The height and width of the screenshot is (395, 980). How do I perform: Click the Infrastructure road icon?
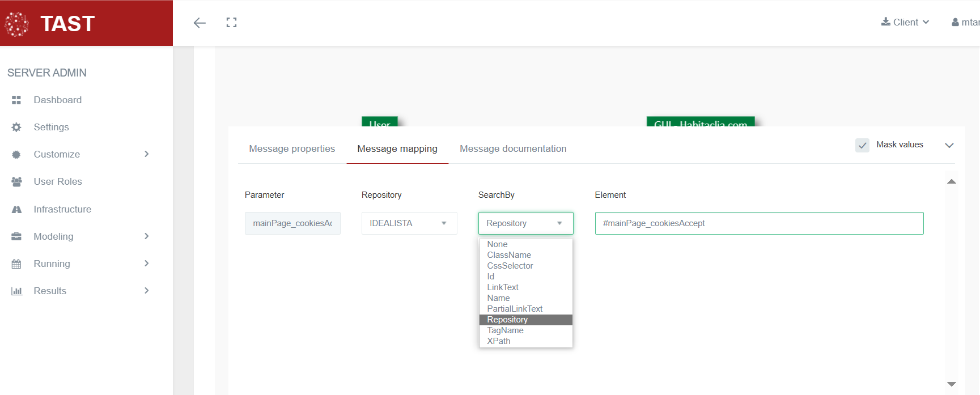[16, 209]
